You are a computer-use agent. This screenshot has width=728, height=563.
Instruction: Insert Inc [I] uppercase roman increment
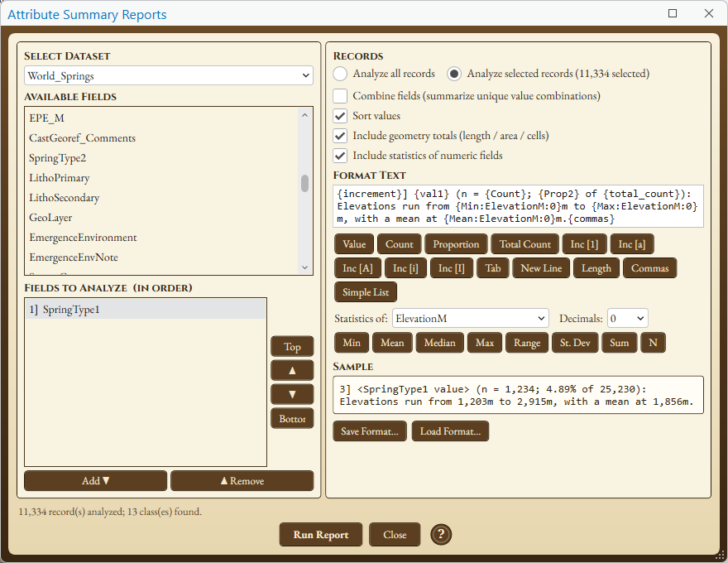tap(451, 268)
